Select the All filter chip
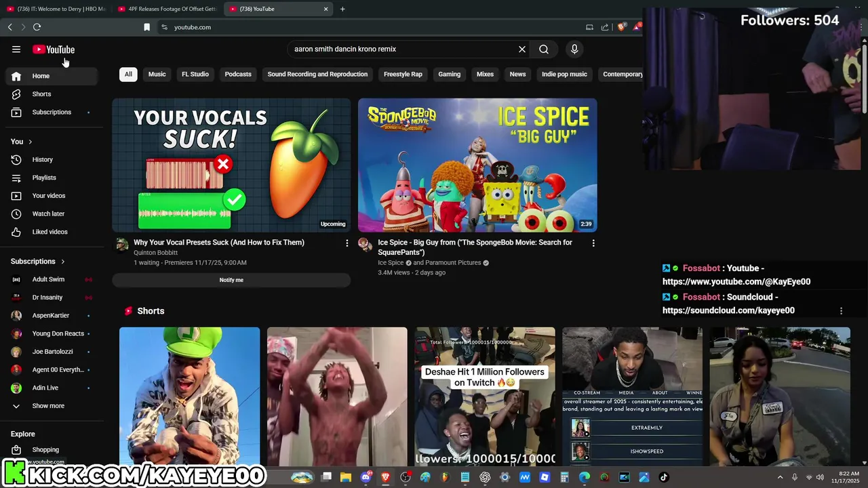Viewport: 868px width, 488px height. point(128,74)
